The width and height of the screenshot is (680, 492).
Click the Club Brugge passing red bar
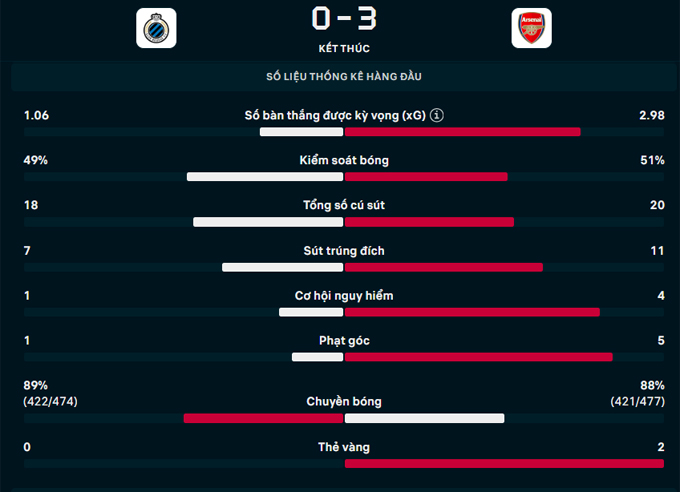263,418
